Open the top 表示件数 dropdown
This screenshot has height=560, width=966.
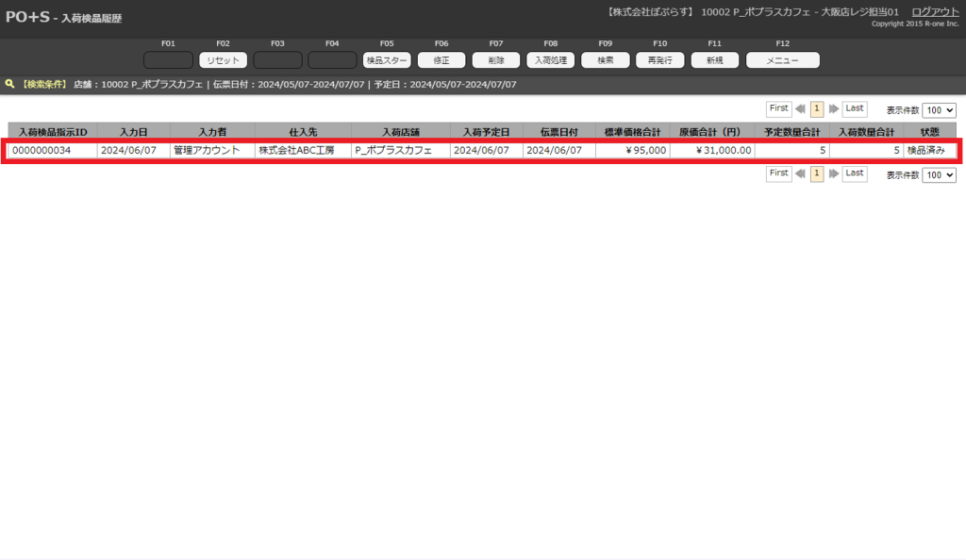pos(939,110)
